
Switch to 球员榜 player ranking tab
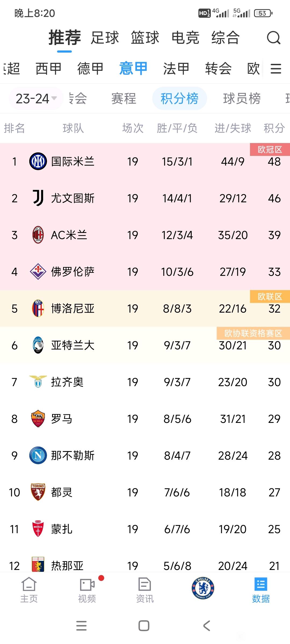[x=242, y=98]
